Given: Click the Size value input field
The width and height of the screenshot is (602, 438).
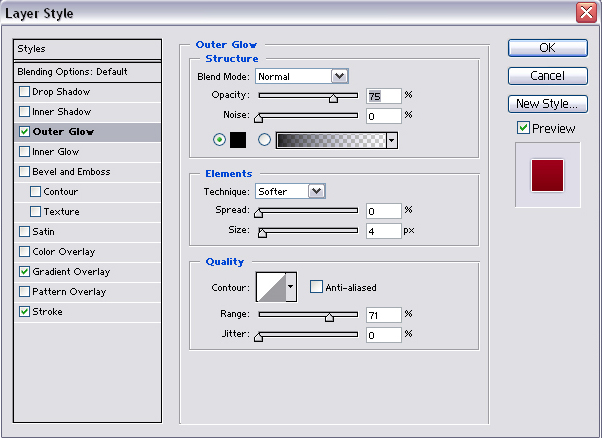Looking at the screenshot, I should [383, 231].
